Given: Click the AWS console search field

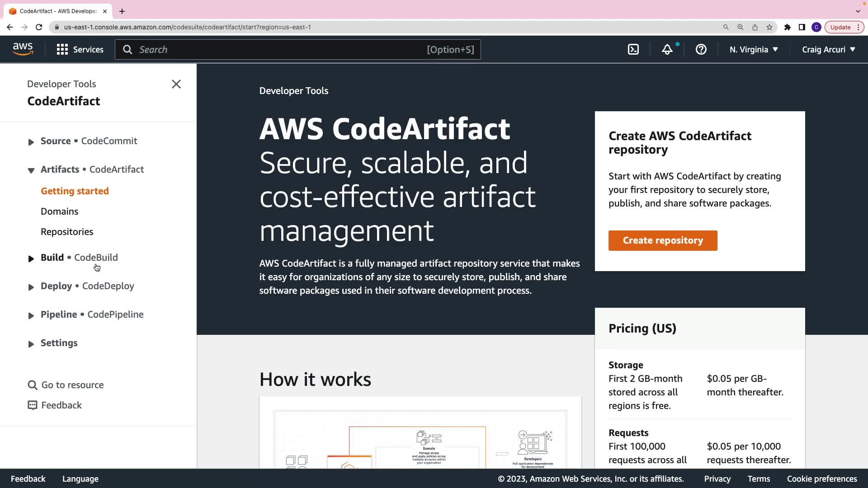Looking at the screenshot, I should 280,49.
